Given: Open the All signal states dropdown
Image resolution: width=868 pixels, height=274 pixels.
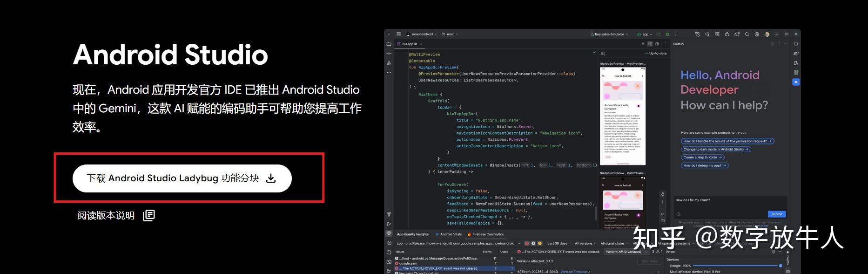Looking at the screenshot, I should pos(614,243).
